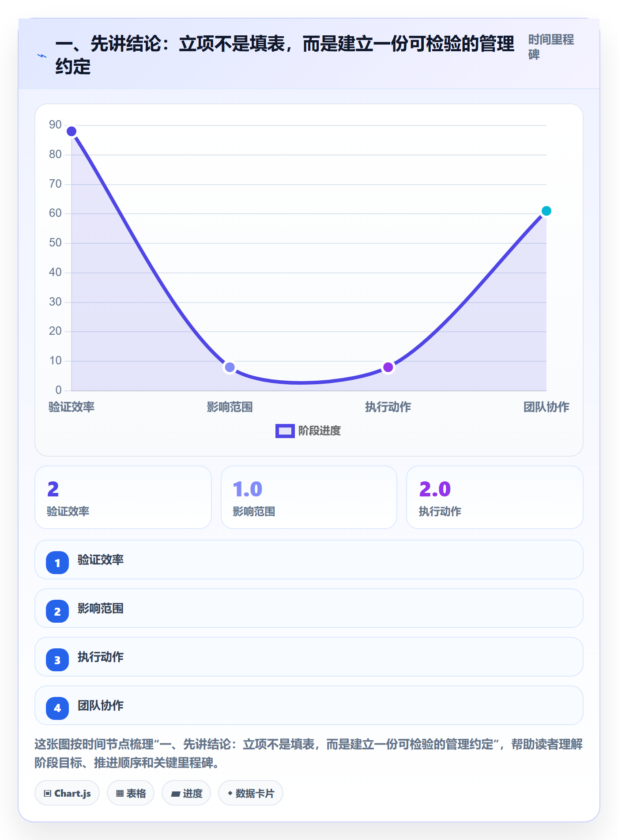
Task: Click the y-axis value 50
Action: [55, 243]
